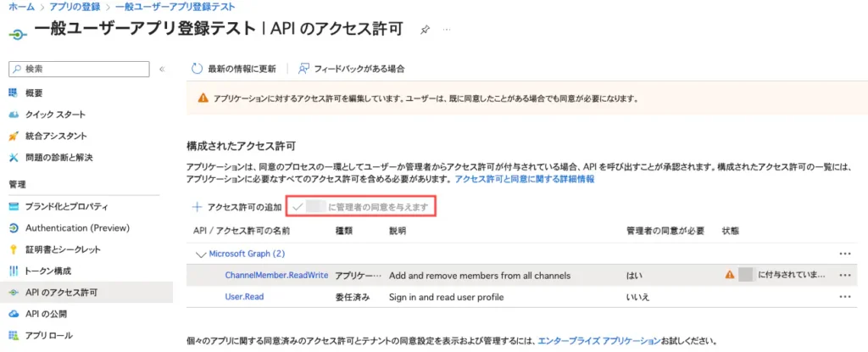Click the 証明書とシークレット key icon
This screenshot has height=352, width=868.
point(14,249)
